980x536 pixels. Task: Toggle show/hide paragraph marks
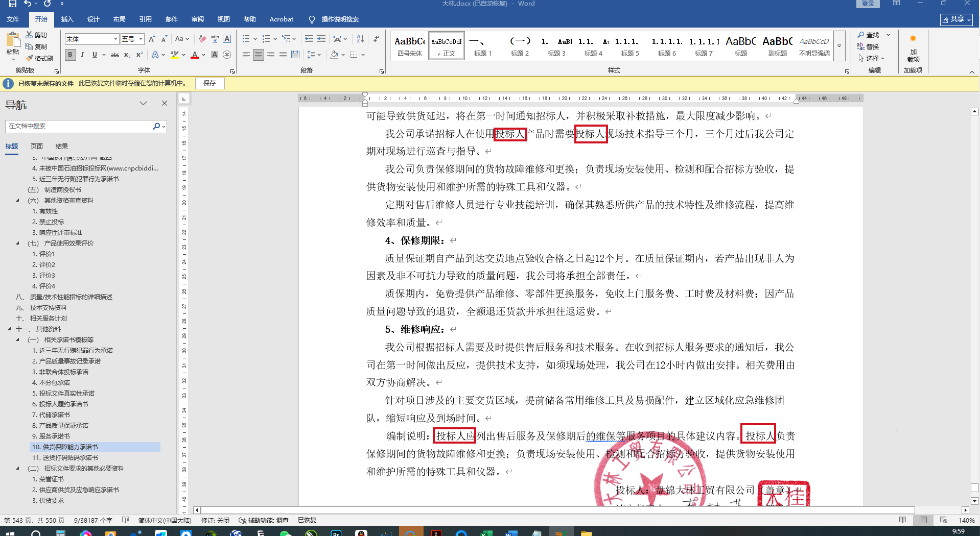[x=377, y=39]
